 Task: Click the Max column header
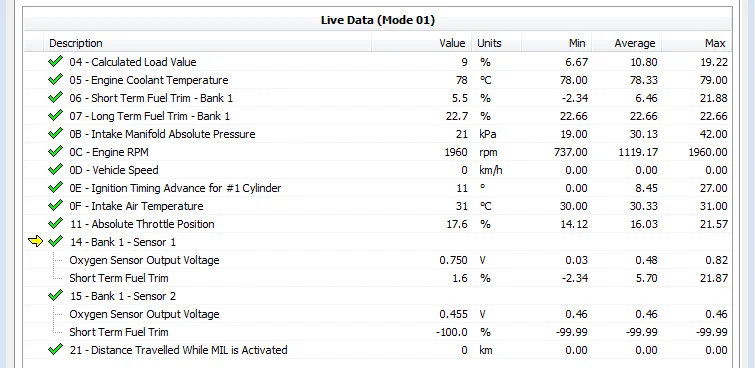(696, 43)
